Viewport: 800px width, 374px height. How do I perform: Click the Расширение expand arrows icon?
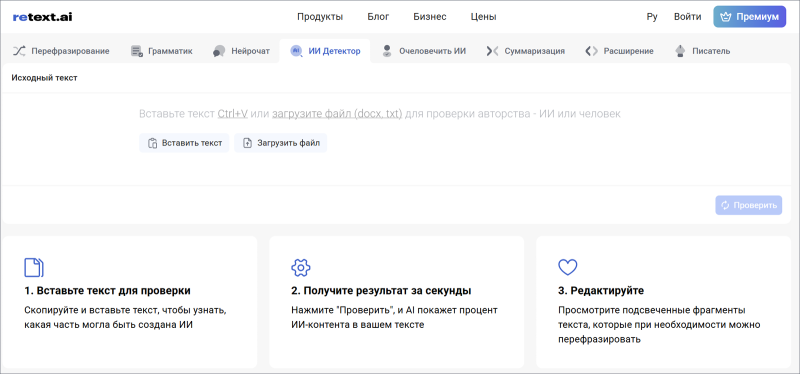591,51
